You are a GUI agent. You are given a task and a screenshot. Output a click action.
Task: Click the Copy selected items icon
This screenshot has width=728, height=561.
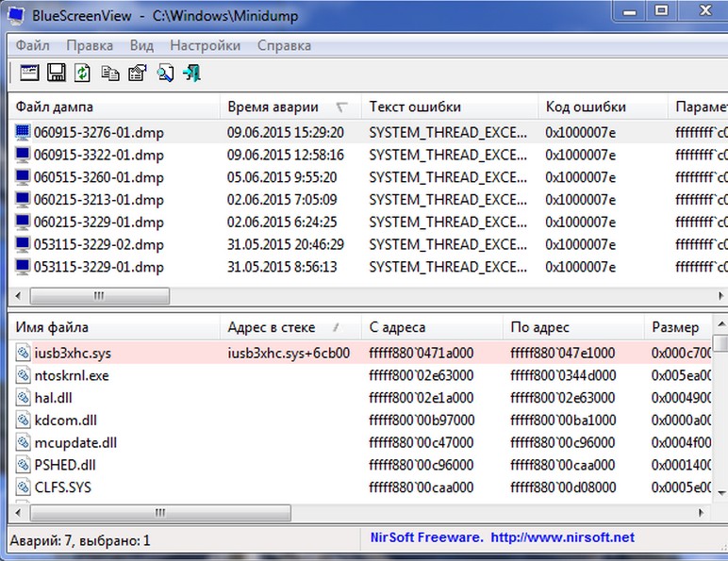point(110,73)
